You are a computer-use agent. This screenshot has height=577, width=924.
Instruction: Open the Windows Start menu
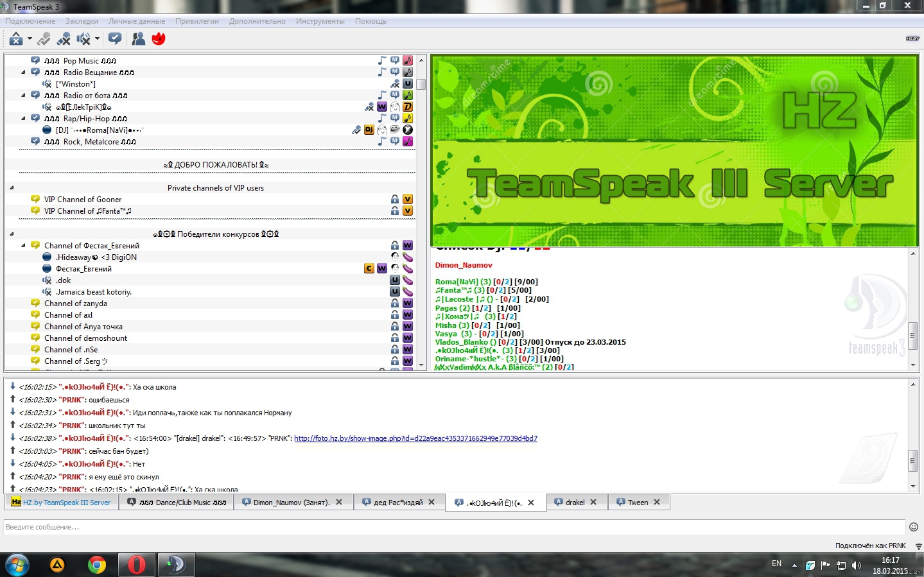coord(17,565)
